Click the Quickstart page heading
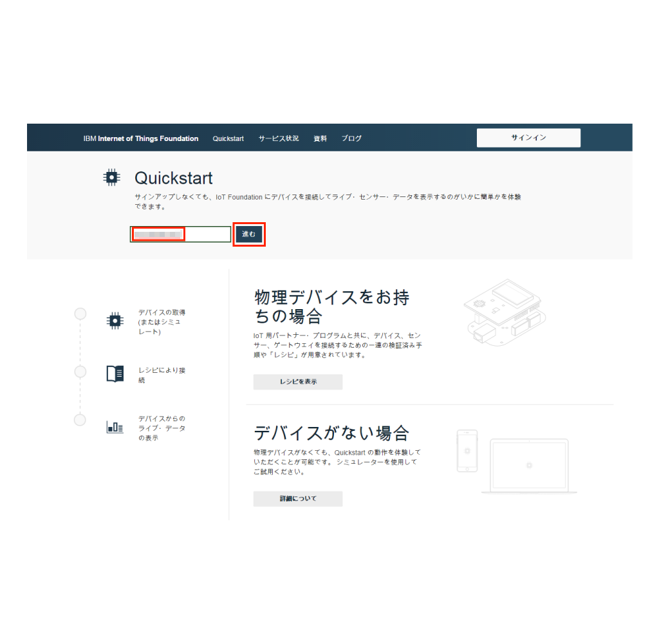This screenshot has width=659, height=644. click(x=174, y=178)
